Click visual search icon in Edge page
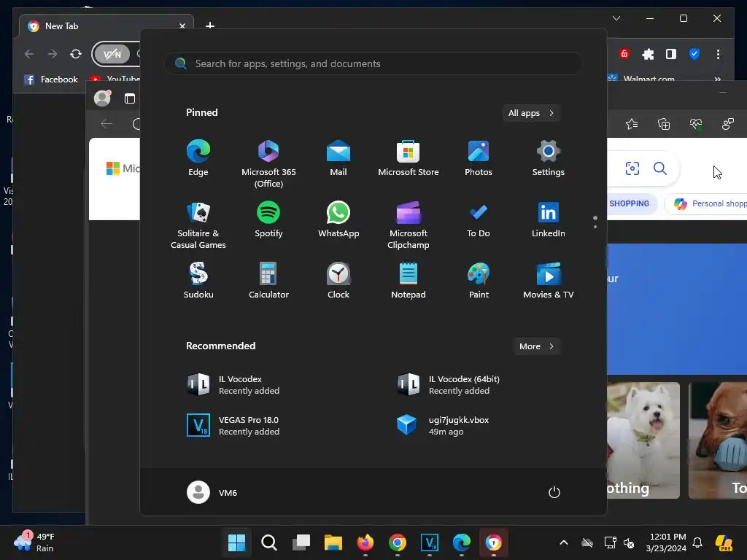The image size is (747, 560). [632, 168]
